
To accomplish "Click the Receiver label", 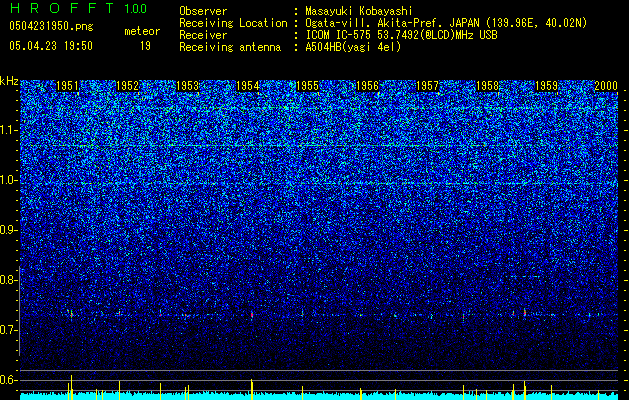I will click(x=203, y=35).
